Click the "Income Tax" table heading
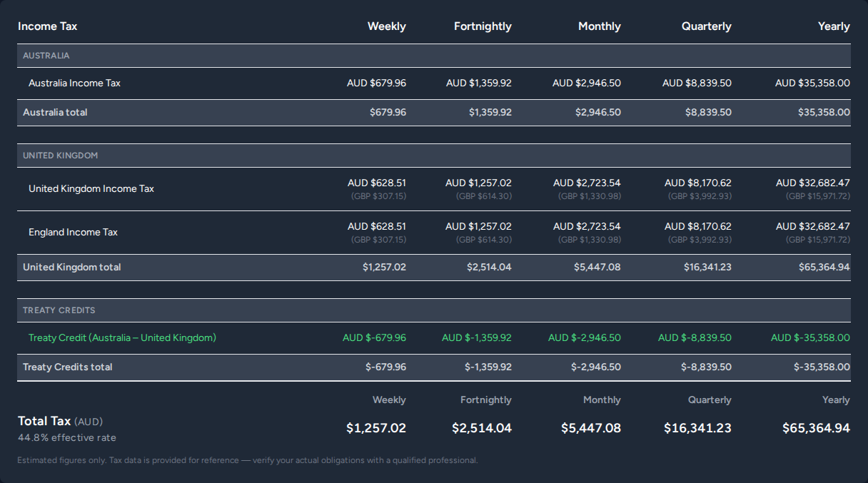This screenshot has width=868, height=483. [47, 26]
